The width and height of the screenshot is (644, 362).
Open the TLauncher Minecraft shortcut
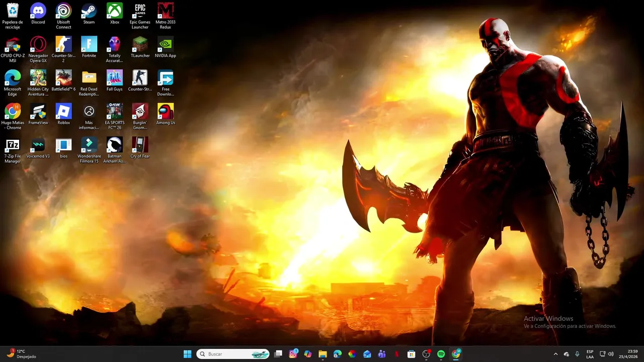click(x=140, y=47)
